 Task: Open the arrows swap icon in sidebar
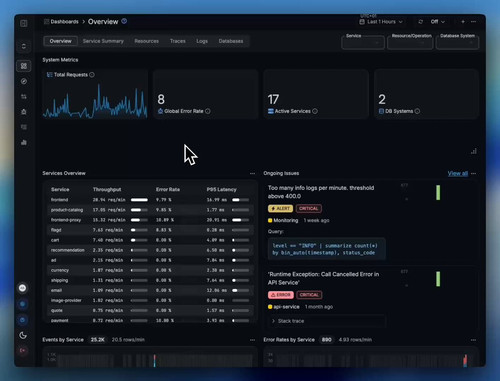pyautogui.click(x=24, y=97)
